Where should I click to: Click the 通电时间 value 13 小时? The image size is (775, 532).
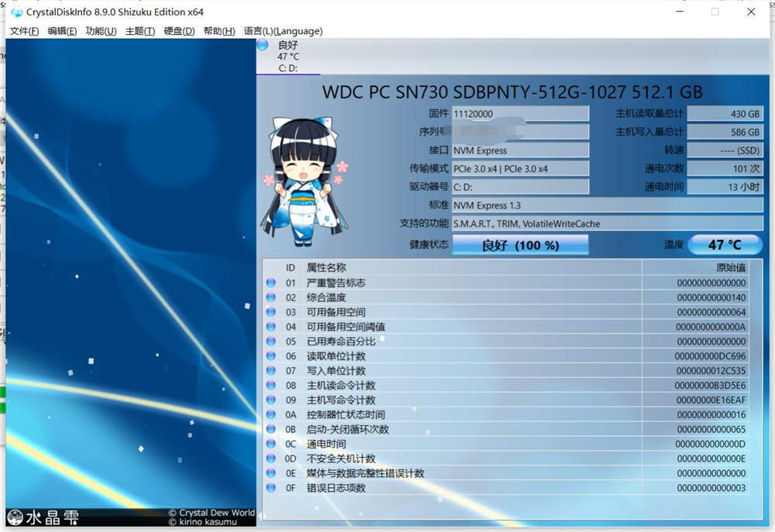tap(725, 187)
